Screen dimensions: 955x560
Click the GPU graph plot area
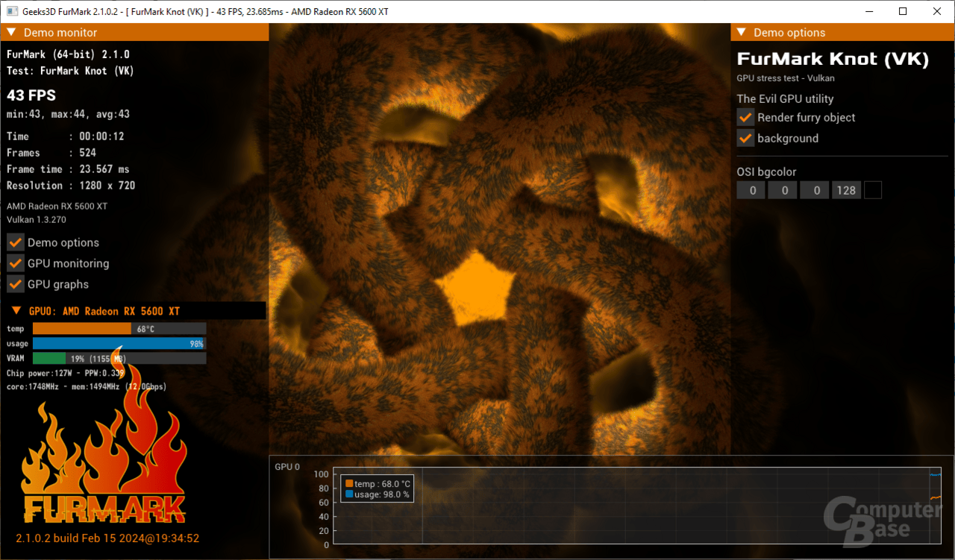[637, 506]
